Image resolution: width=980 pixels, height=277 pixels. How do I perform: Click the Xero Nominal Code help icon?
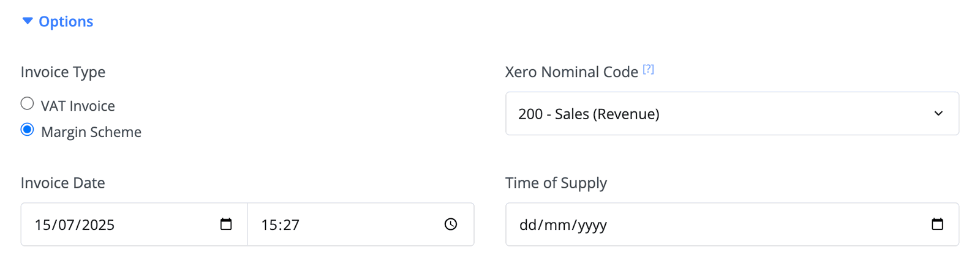[x=649, y=69]
